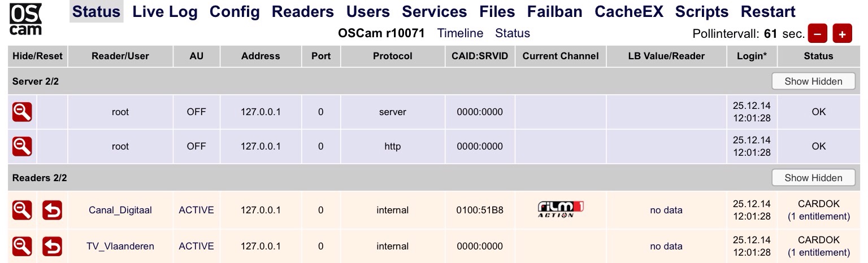Increase poll interval with plus button
The width and height of the screenshot is (868, 263).
coord(842,34)
